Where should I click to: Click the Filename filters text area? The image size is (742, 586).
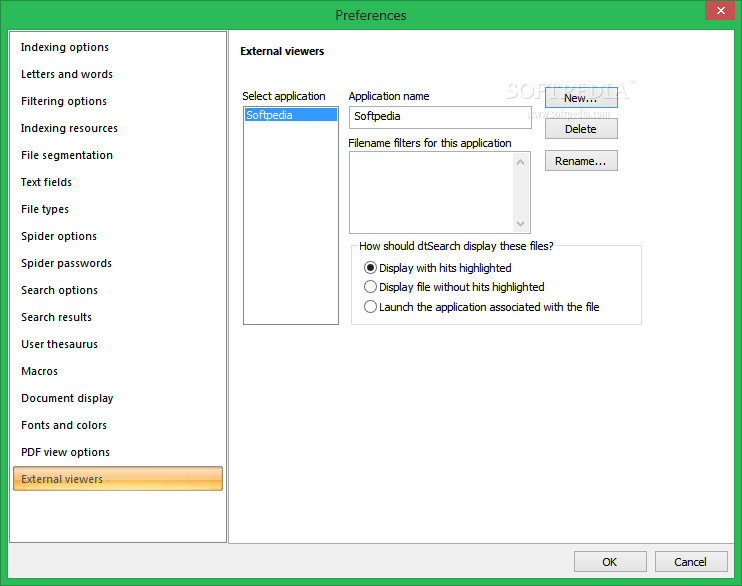click(x=431, y=193)
